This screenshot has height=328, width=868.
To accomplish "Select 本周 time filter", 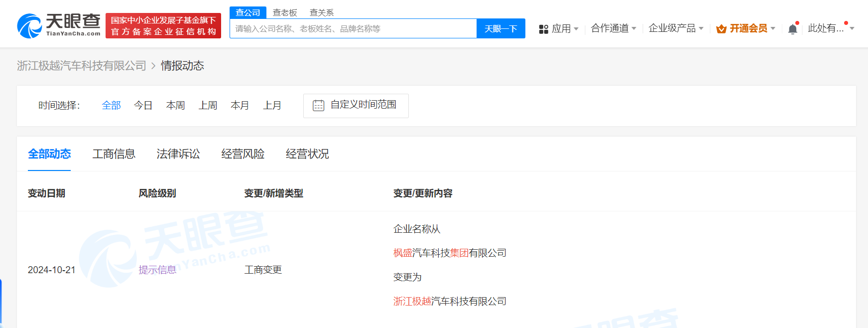I will pos(175,105).
